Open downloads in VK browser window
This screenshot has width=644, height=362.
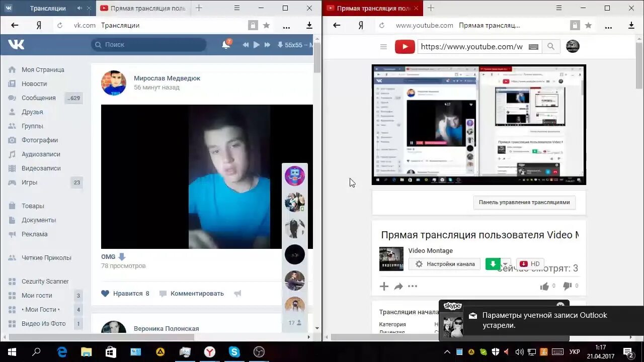point(309,25)
